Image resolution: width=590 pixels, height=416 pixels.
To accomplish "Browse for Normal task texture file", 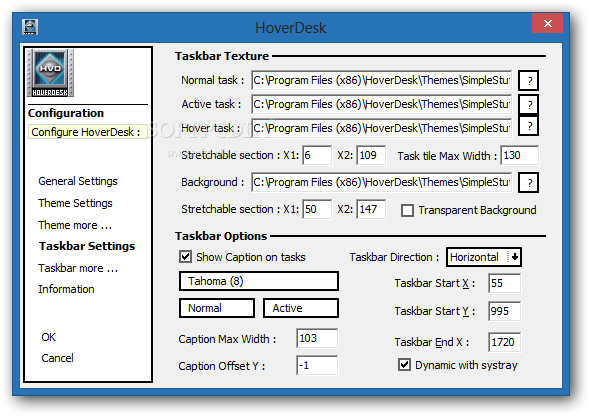I will [528, 80].
